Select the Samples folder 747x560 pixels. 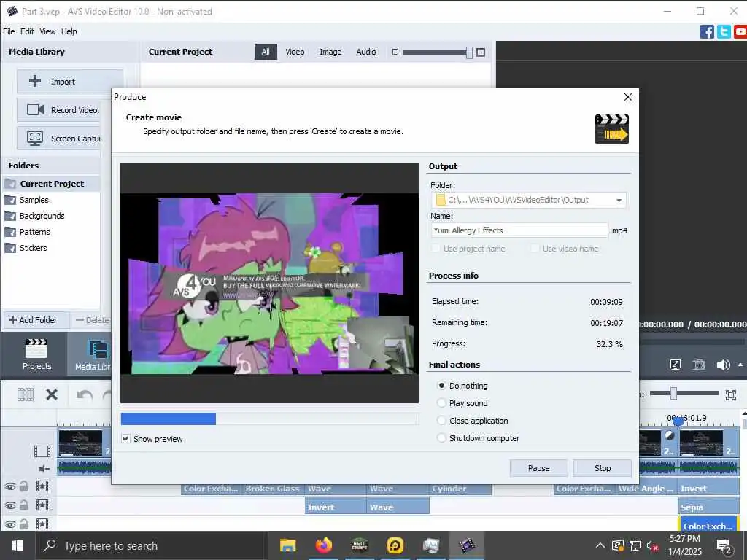pos(34,200)
